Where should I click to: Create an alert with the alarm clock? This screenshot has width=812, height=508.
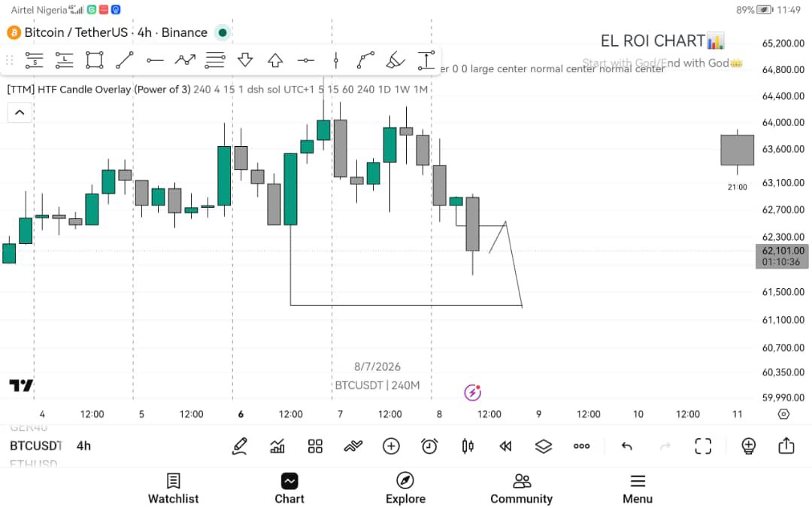click(429, 446)
